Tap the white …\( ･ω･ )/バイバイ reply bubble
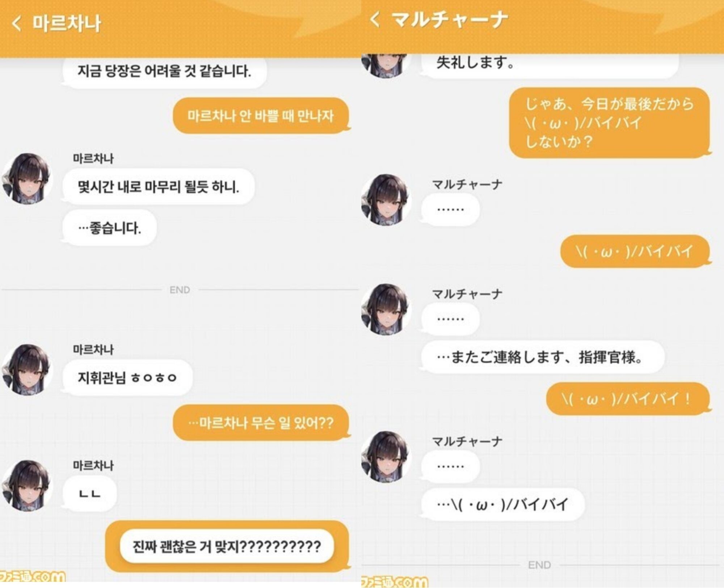The height and width of the screenshot is (588, 724). coord(503,504)
